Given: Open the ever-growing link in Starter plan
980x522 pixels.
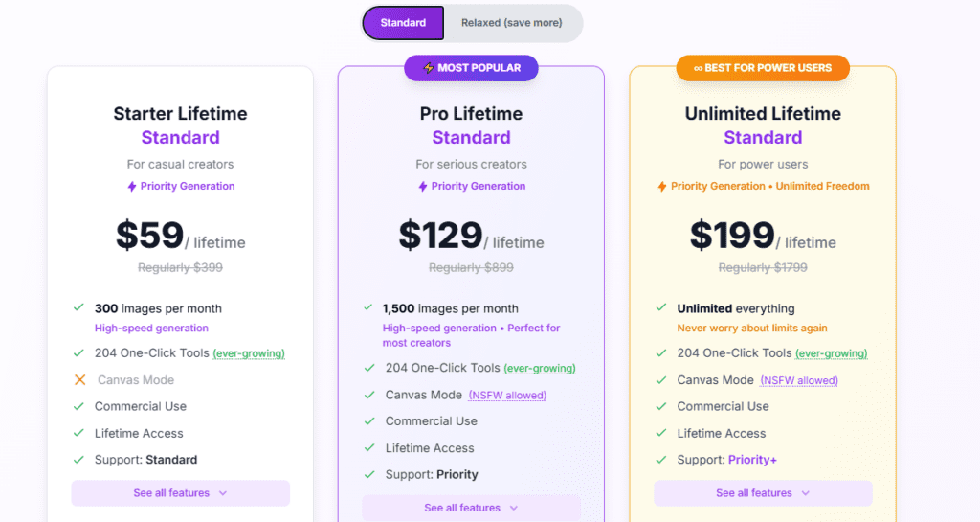Looking at the screenshot, I should (249, 353).
